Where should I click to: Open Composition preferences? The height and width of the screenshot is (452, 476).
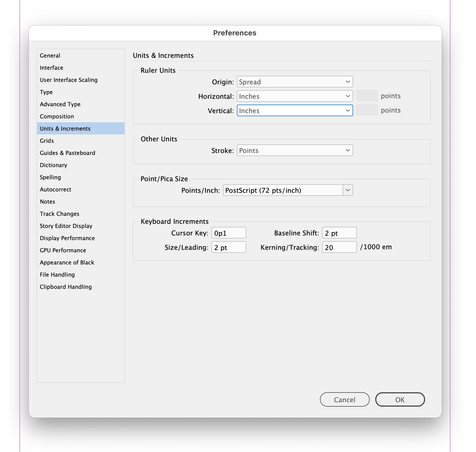81,116
